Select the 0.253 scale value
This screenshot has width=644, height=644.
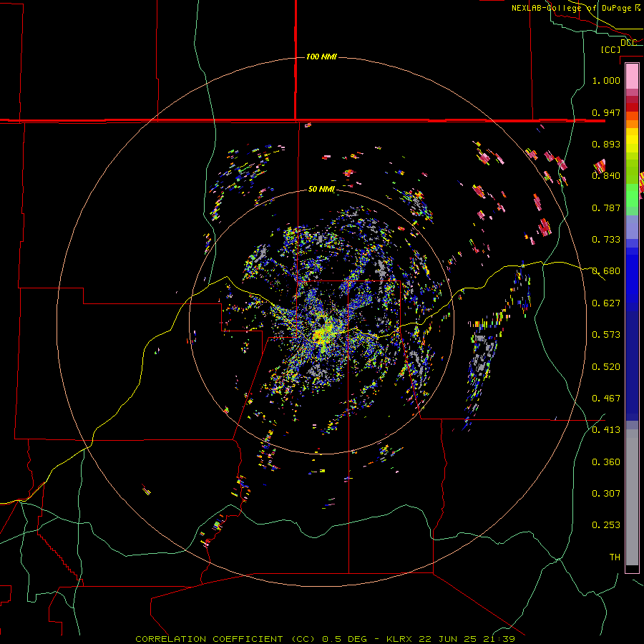[606, 525]
